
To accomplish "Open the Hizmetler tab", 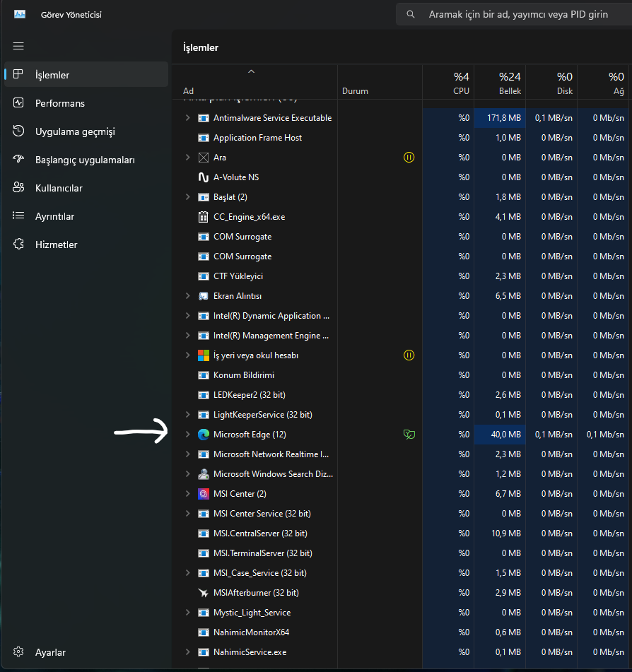I will click(86, 244).
